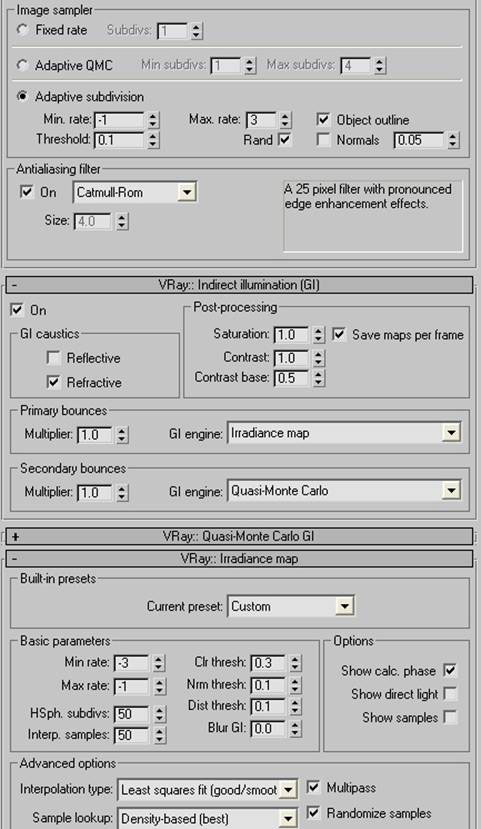Enable the Normals checkbox

click(x=323, y=140)
